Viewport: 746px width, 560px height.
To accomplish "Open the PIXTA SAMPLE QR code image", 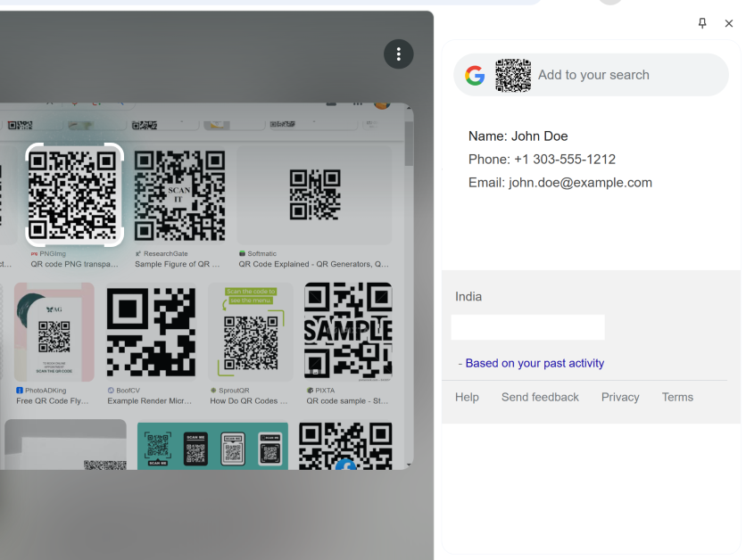I will coord(348,332).
